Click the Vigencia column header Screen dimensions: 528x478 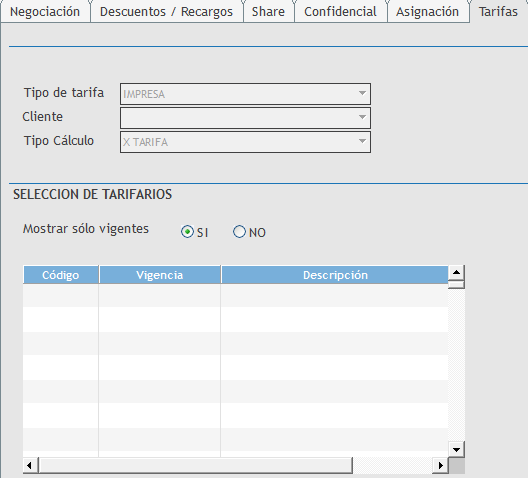[x=160, y=275]
